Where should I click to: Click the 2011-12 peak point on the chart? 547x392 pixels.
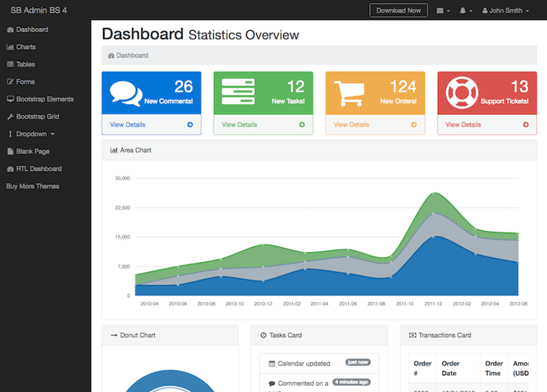(433, 193)
